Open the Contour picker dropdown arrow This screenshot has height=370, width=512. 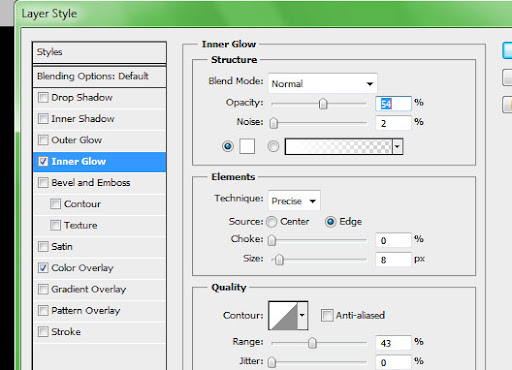[x=302, y=315]
